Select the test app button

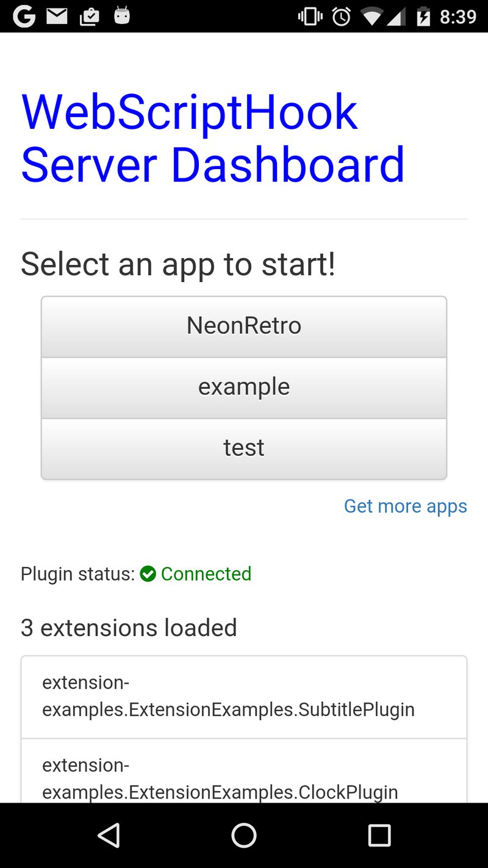click(x=244, y=448)
